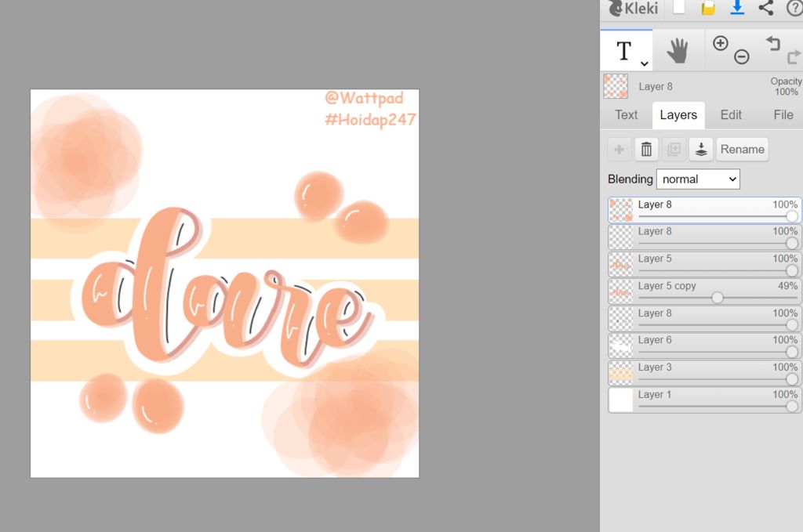Select the Text tool
Screen dimensions: 803x532
623,51
